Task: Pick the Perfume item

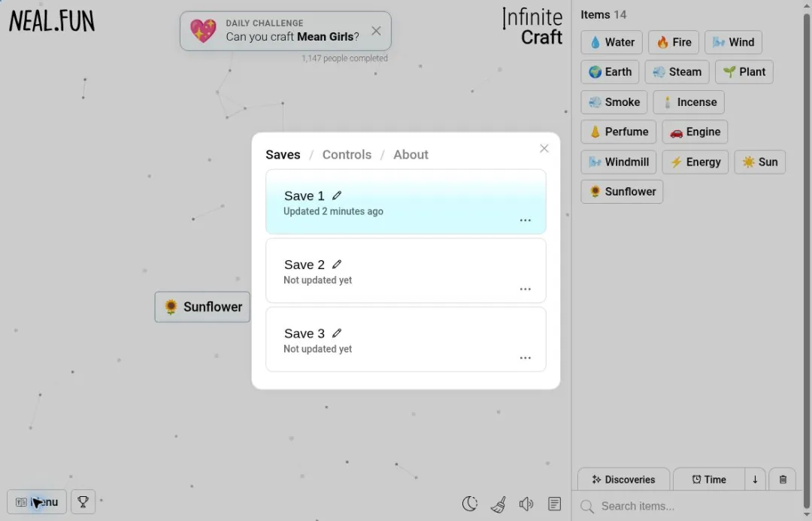Action: [x=618, y=132]
